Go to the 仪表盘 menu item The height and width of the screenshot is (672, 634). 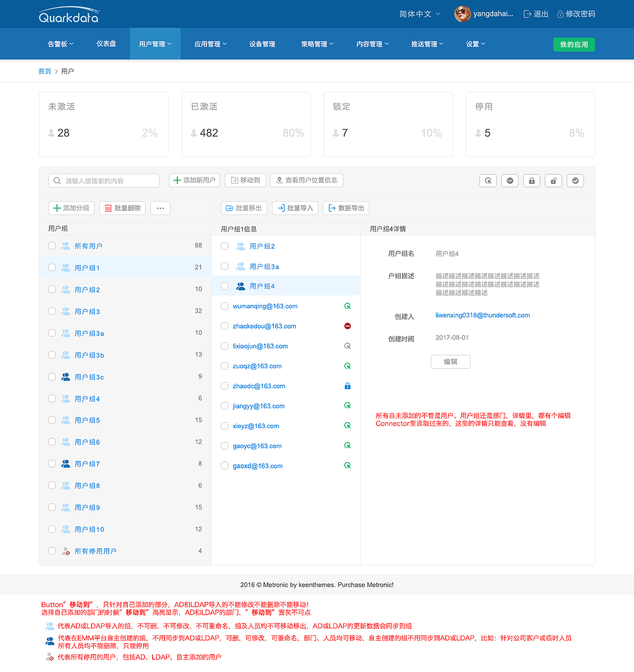tap(106, 44)
